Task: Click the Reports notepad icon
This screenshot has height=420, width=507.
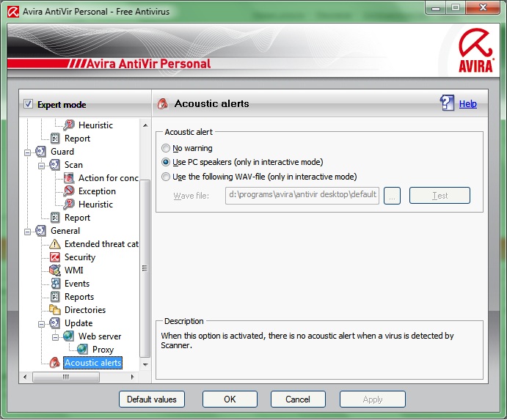Action: (55, 297)
